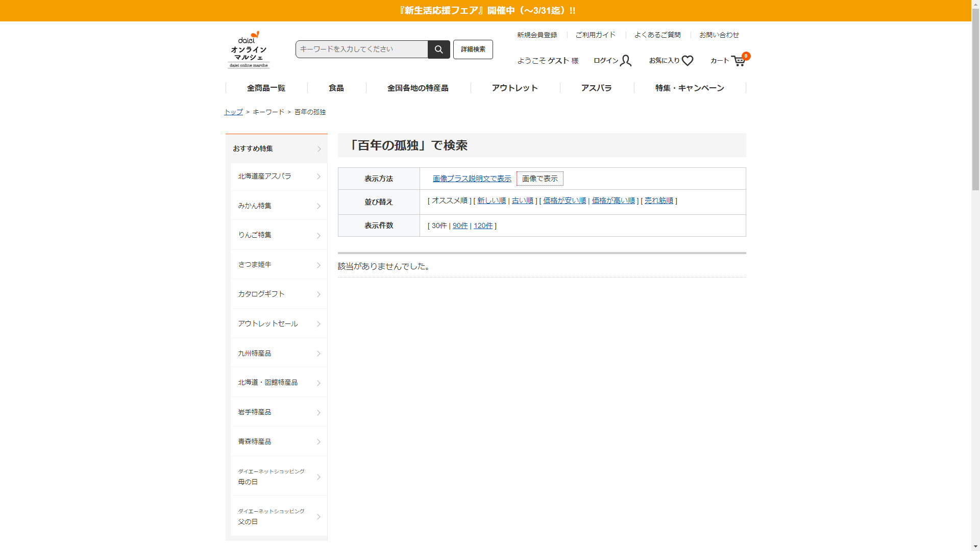
Task: Click the トップ breadcrumb link
Action: point(233,112)
